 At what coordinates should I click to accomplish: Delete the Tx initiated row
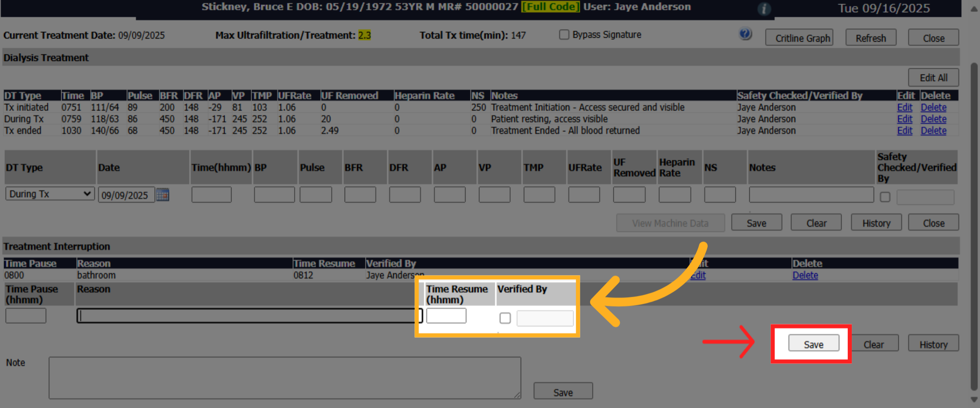point(933,108)
